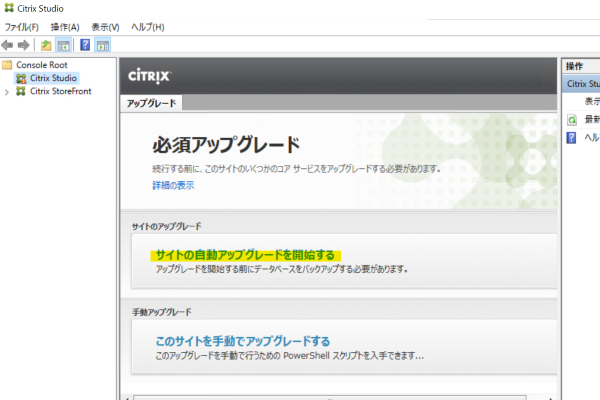Toggle the console tree pane icon

coord(63,45)
